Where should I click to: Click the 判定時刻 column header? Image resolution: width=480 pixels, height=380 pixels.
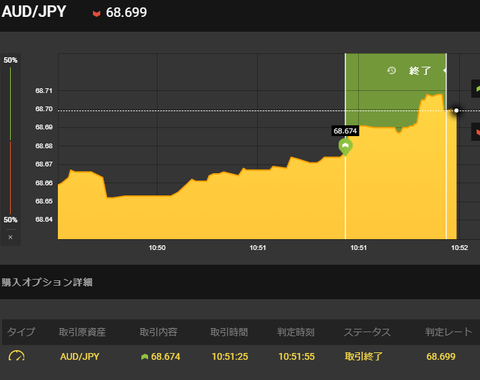coord(296,332)
